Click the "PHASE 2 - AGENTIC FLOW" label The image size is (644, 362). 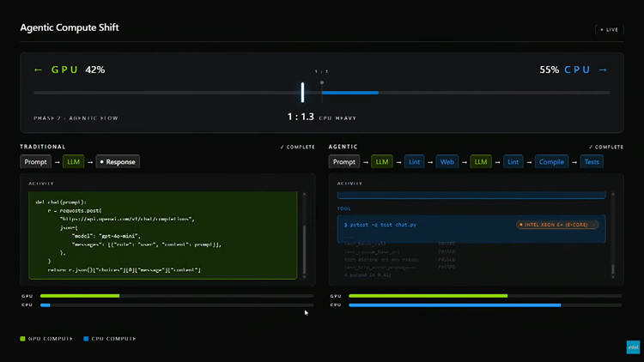pyautogui.click(x=76, y=118)
